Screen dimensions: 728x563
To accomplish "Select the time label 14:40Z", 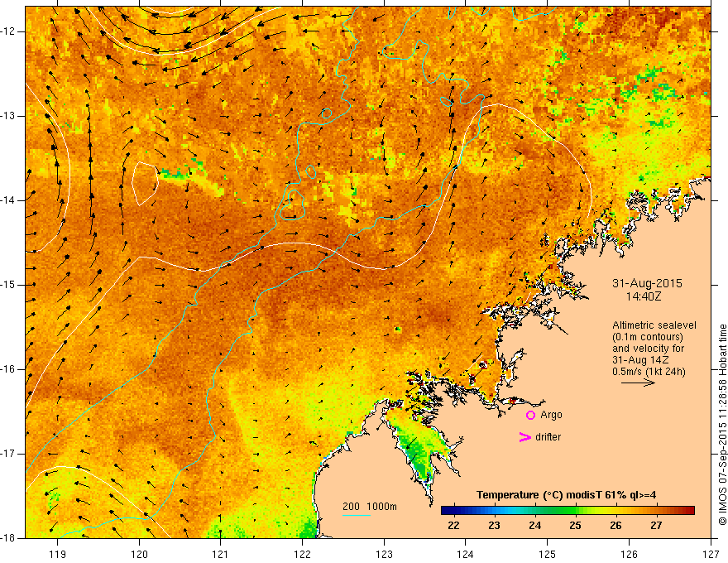I will point(644,296).
